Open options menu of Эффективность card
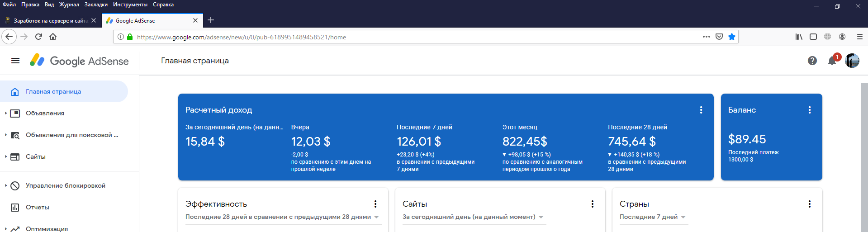Image resolution: width=868 pixels, height=232 pixels. tap(375, 204)
